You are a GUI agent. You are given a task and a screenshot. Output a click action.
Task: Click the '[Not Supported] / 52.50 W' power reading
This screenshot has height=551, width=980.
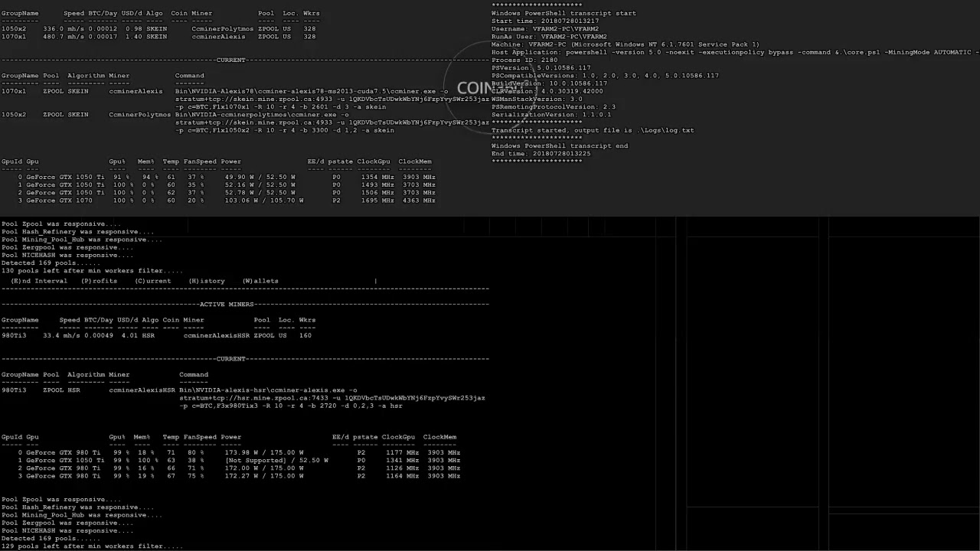click(276, 461)
